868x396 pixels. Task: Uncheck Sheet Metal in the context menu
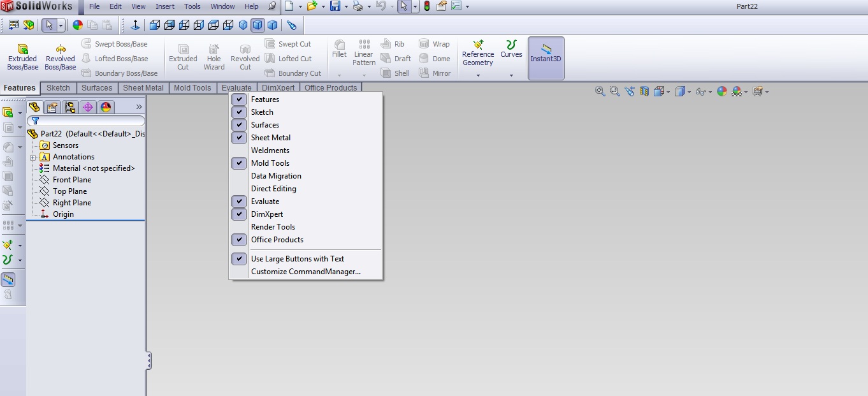pyautogui.click(x=239, y=138)
